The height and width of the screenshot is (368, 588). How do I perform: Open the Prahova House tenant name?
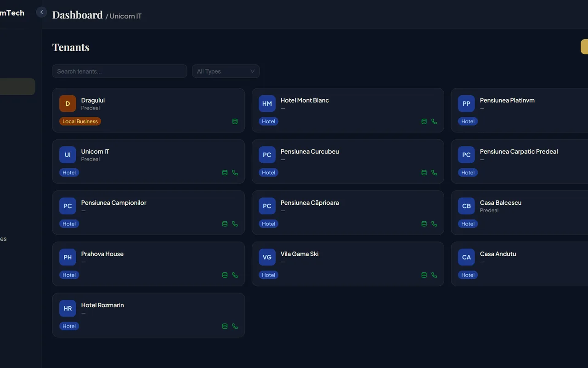tap(102, 254)
